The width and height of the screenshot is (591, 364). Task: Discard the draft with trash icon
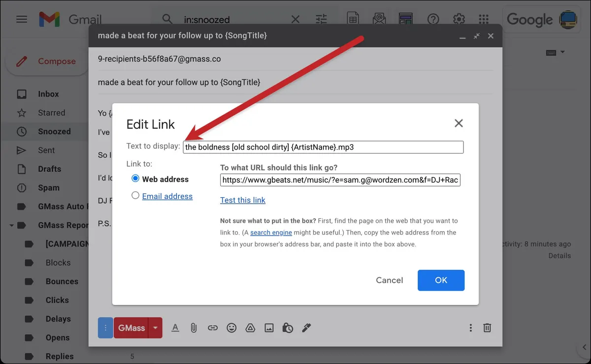(487, 328)
